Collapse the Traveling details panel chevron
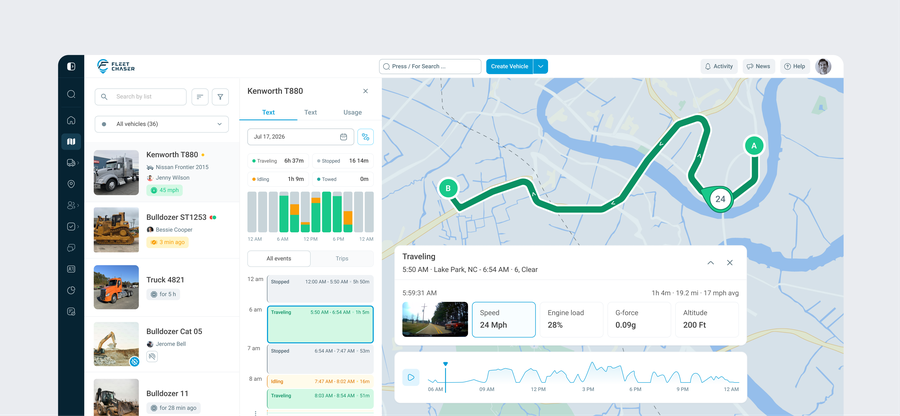 pos(711,263)
